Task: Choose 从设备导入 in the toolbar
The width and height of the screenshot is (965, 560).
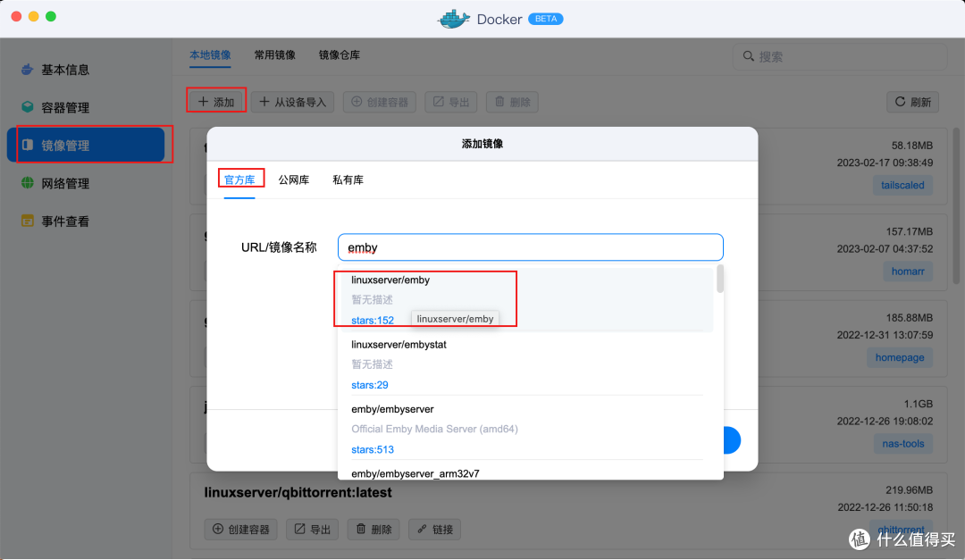Action: point(292,102)
